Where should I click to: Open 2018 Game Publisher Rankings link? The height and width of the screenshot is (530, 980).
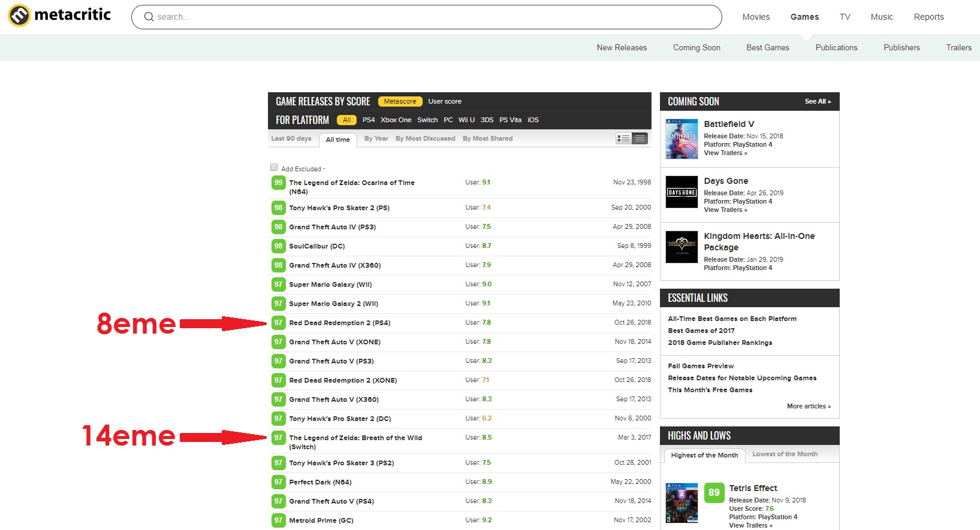(720, 343)
